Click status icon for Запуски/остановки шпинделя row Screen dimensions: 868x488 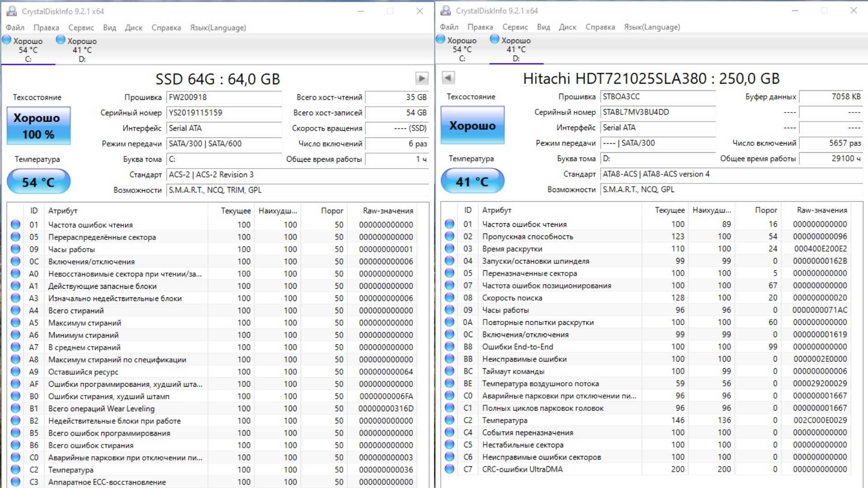449,261
